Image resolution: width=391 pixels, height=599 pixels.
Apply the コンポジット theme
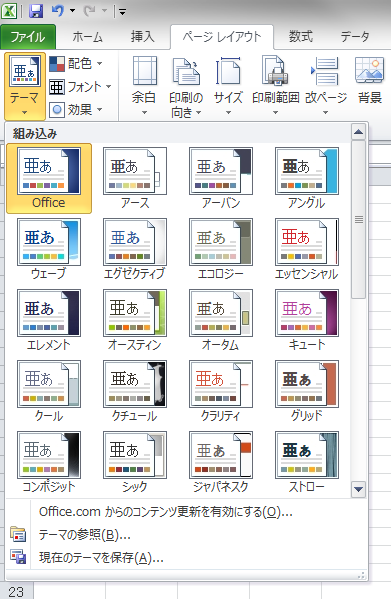pyautogui.click(x=49, y=463)
